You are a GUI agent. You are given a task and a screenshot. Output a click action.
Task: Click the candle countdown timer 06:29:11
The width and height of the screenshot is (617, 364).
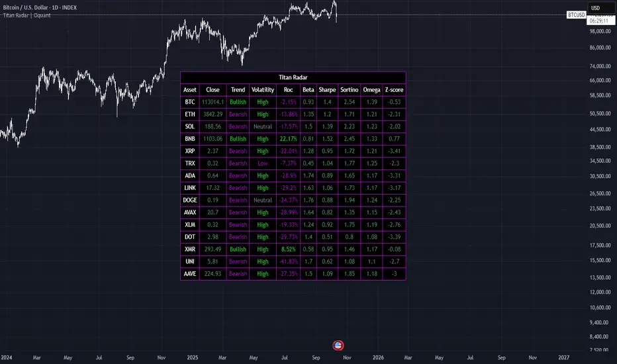pos(604,21)
